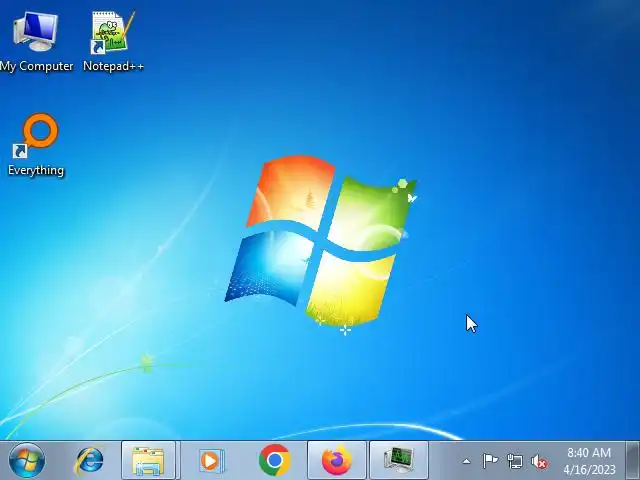Launch Windows Media Player from taskbar
This screenshot has width=640, height=480.
pyautogui.click(x=211, y=461)
